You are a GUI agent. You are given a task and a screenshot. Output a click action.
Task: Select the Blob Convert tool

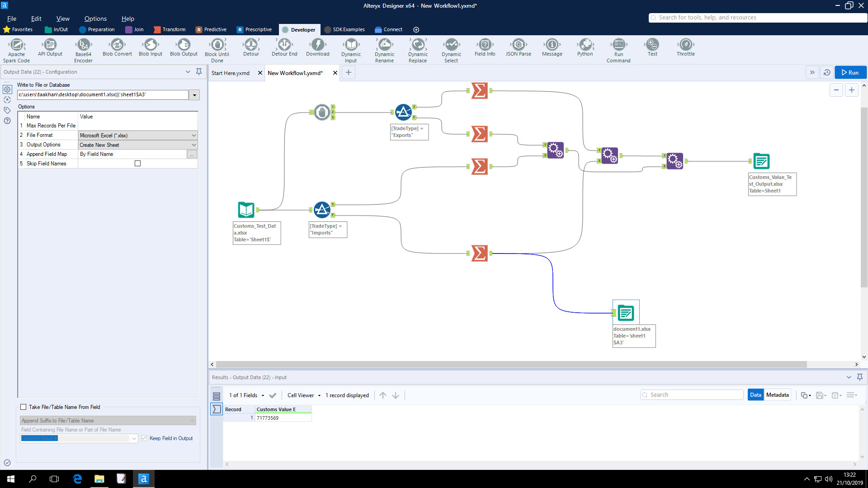click(x=117, y=47)
